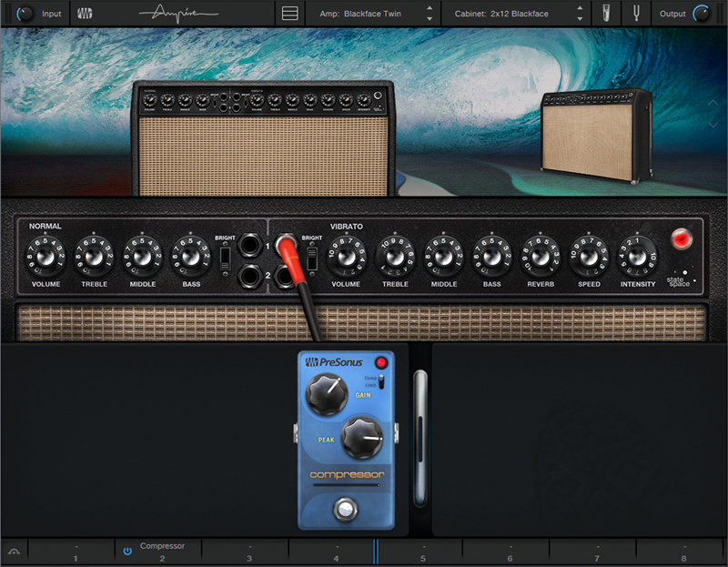Click the compressor Gain knob
The width and height of the screenshot is (728, 567).
tap(327, 395)
